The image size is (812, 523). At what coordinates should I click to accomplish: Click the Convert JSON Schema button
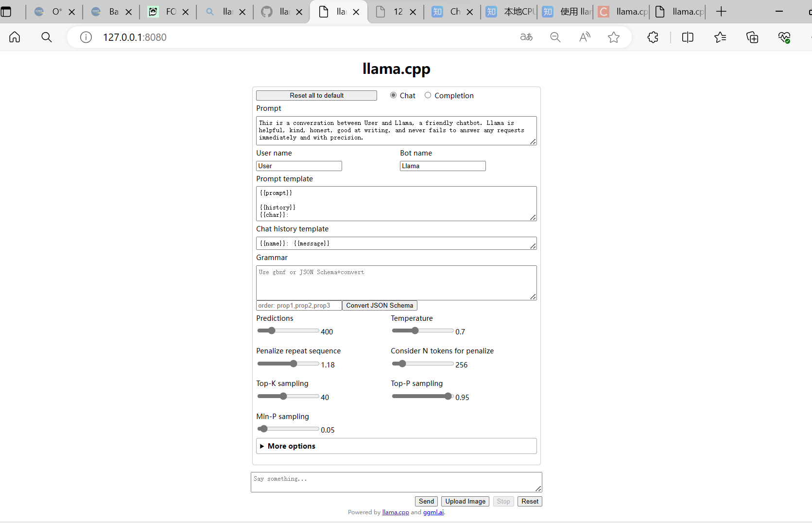coord(380,306)
